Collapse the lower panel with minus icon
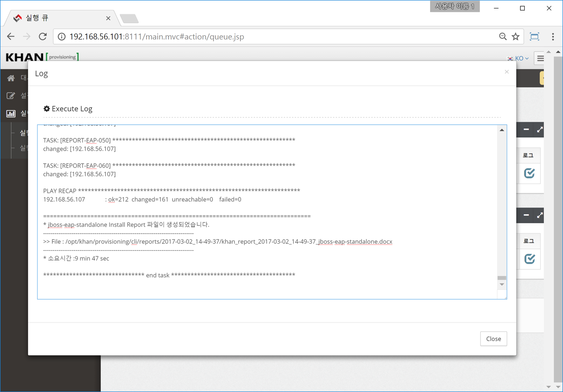Image resolution: width=563 pixels, height=392 pixels. tap(526, 215)
